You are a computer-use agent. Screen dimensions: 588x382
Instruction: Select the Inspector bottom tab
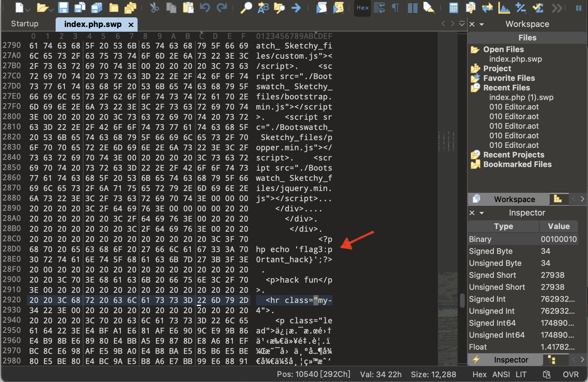(x=511, y=360)
